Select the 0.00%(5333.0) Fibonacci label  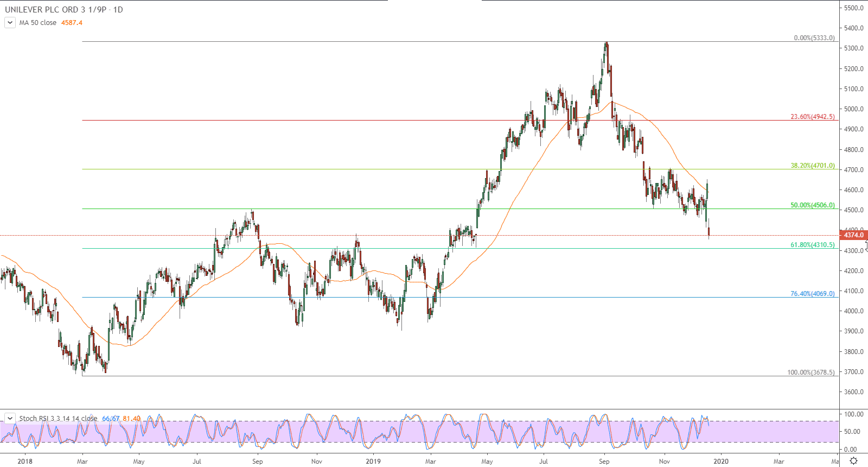coord(814,38)
